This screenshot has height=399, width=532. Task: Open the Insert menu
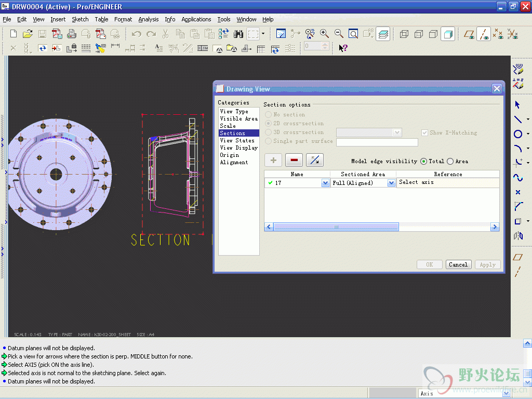(x=58, y=19)
